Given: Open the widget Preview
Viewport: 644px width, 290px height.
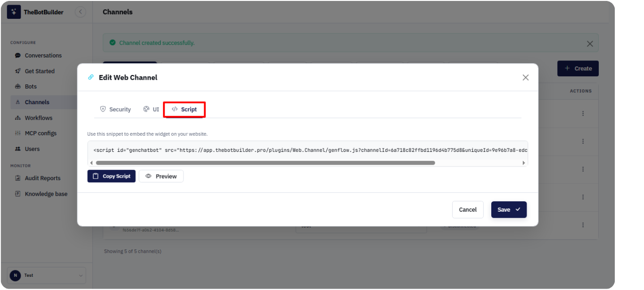Looking at the screenshot, I should (x=161, y=176).
